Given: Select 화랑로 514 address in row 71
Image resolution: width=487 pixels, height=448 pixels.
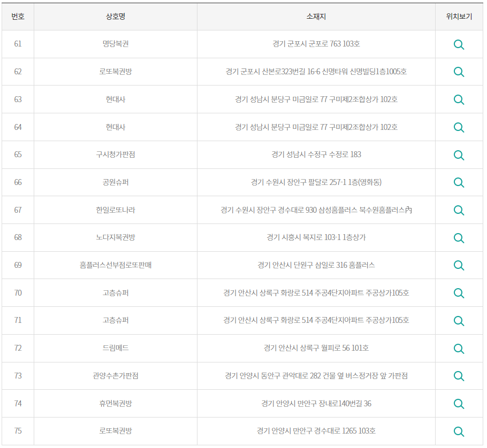Looking at the screenshot, I should (316, 320).
